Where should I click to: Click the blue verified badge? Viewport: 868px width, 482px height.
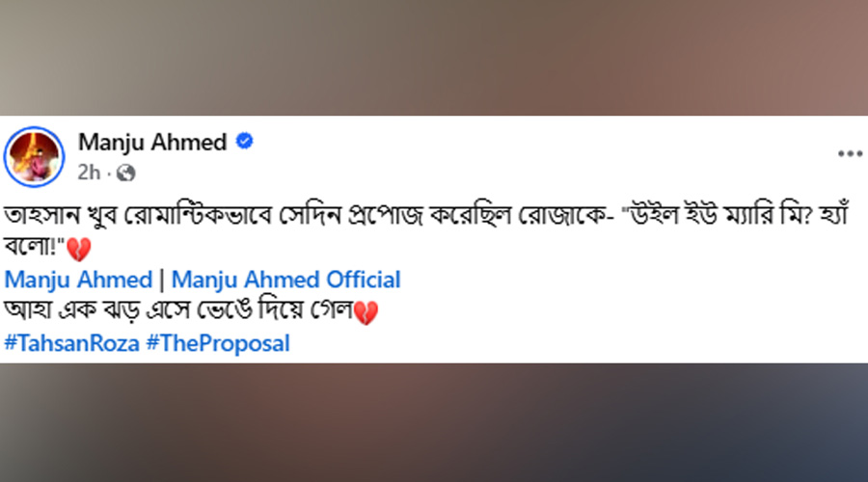click(245, 142)
